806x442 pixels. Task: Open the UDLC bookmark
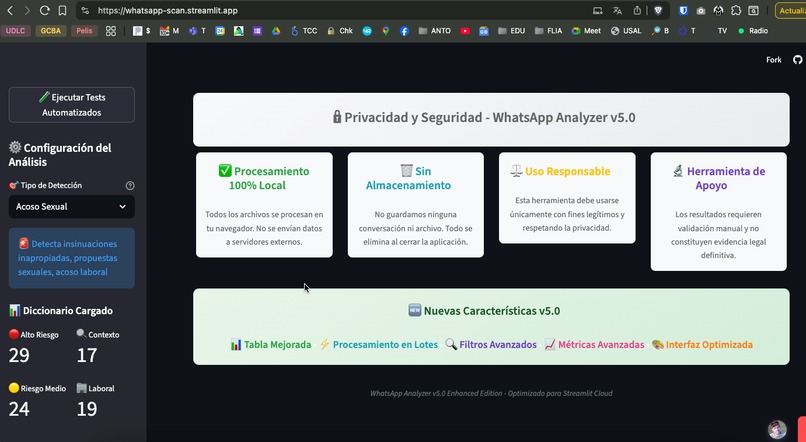[x=15, y=31]
